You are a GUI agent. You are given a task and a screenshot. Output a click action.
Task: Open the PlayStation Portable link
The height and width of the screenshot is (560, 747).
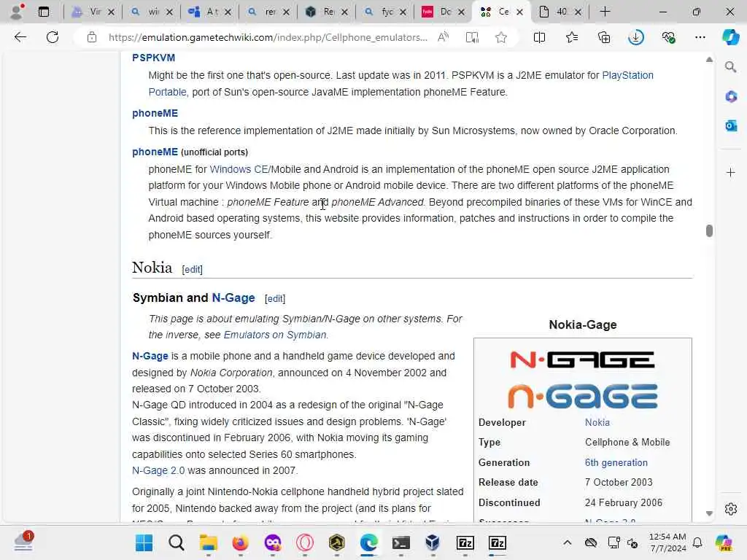pos(627,75)
